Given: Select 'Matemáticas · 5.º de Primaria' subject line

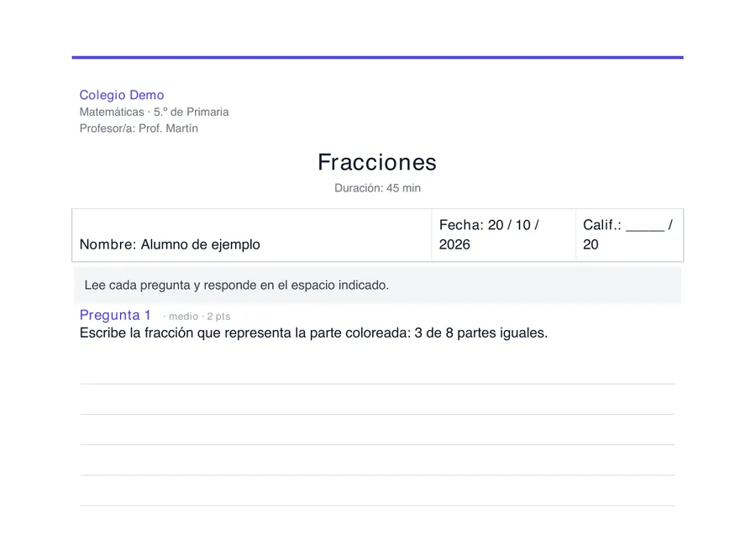Looking at the screenshot, I should click(155, 112).
